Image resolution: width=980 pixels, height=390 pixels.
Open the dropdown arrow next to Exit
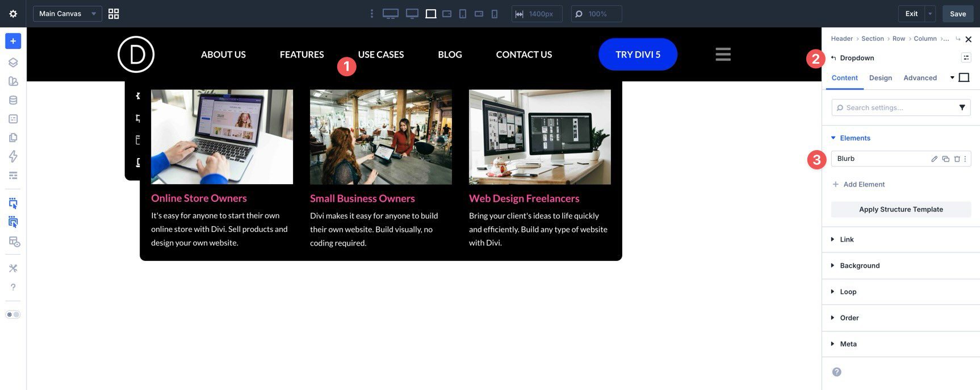pos(930,14)
